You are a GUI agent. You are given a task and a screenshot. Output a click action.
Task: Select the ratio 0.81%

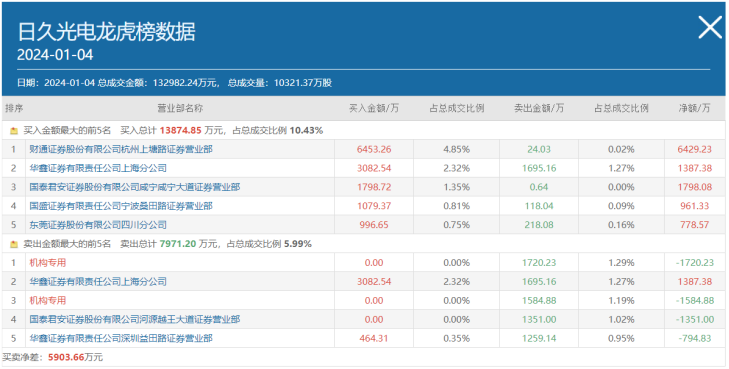tap(457, 206)
